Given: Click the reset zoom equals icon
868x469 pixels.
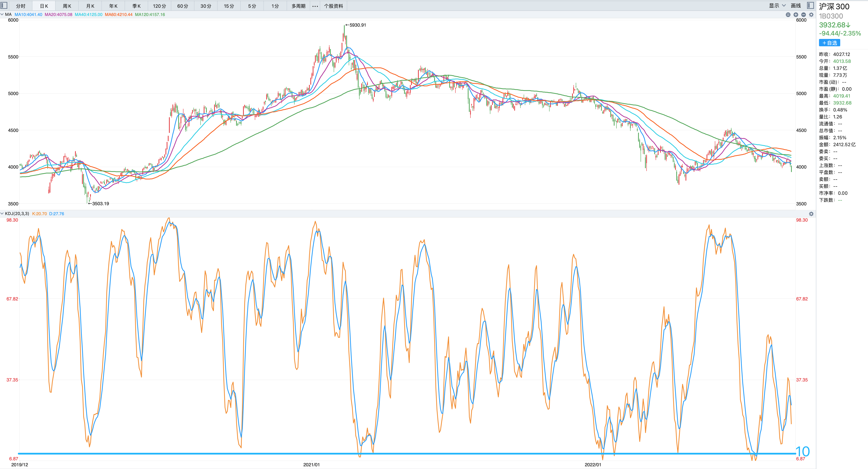Looking at the screenshot, I should click(788, 14).
